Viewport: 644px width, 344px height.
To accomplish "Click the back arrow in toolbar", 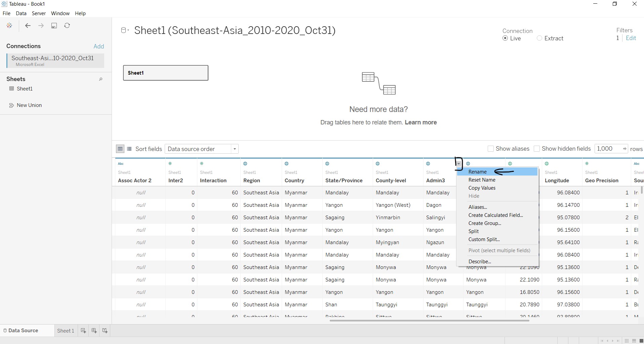I will tap(28, 26).
